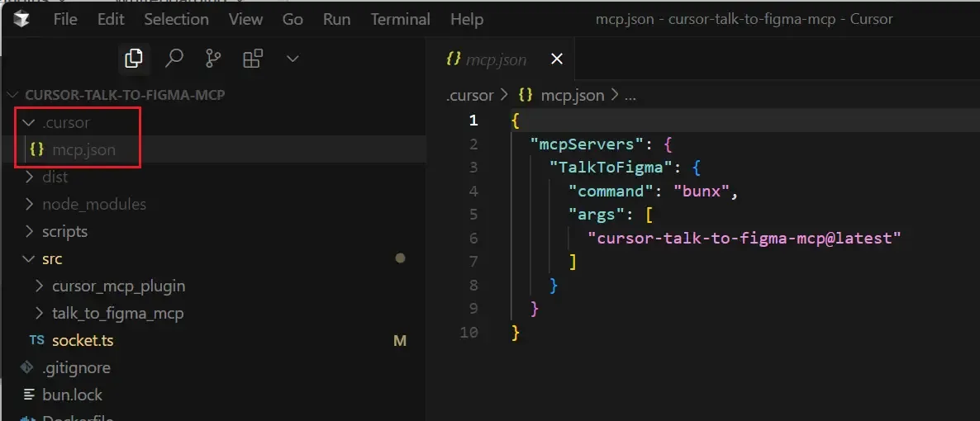Close the mcp.json editor tab
This screenshot has width=980, height=421.
556,59
